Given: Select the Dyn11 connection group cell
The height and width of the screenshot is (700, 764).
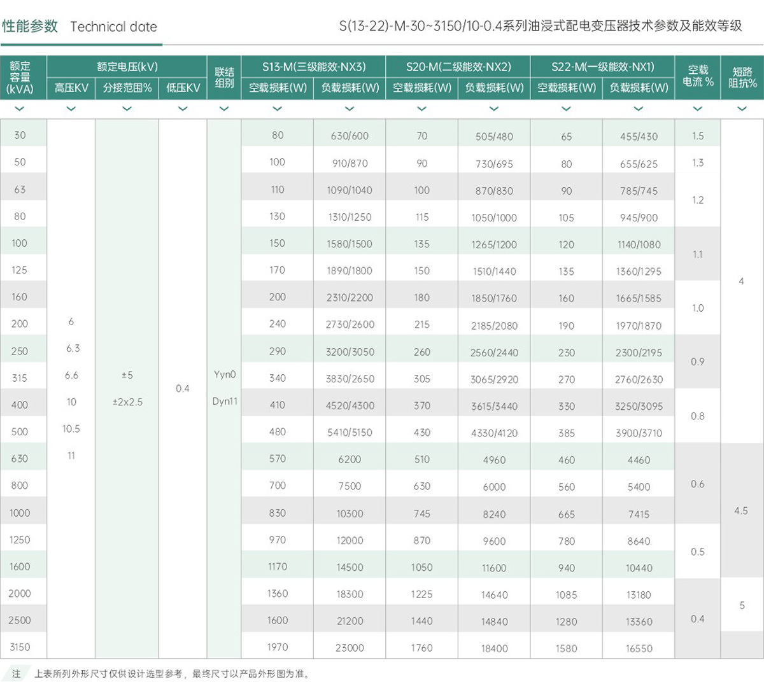Looking at the screenshot, I should coord(225,402).
